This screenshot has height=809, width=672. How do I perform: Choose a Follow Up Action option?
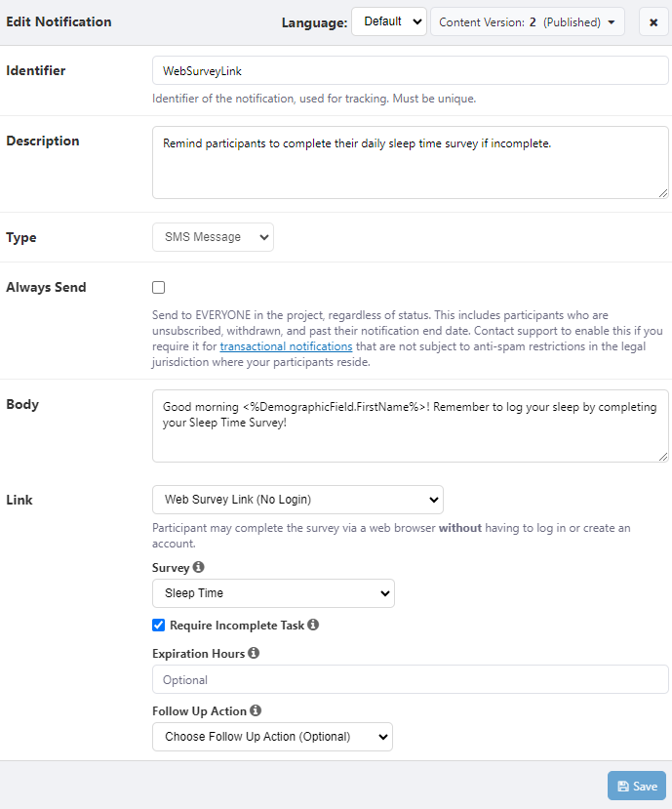click(x=272, y=737)
